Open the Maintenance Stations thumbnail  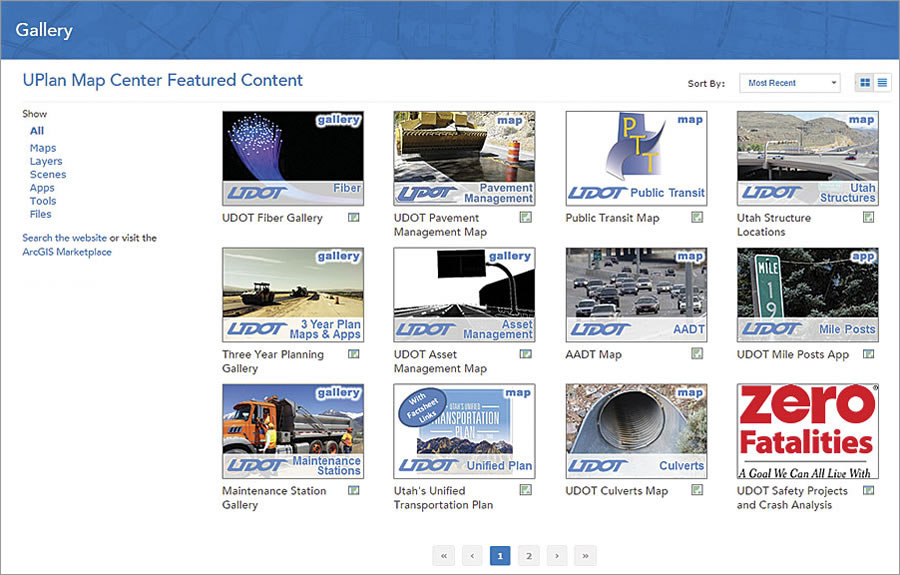[x=293, y=432]
